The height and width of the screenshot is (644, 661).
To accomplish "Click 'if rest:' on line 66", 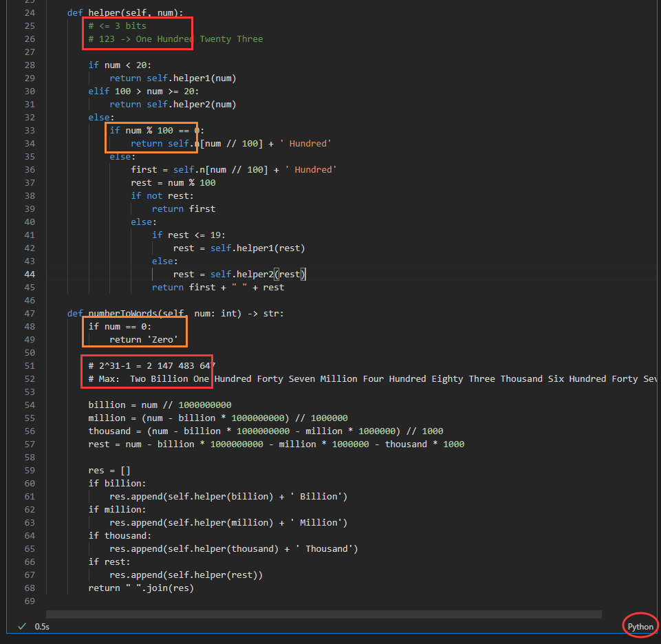I will click(x=109, y=561).
